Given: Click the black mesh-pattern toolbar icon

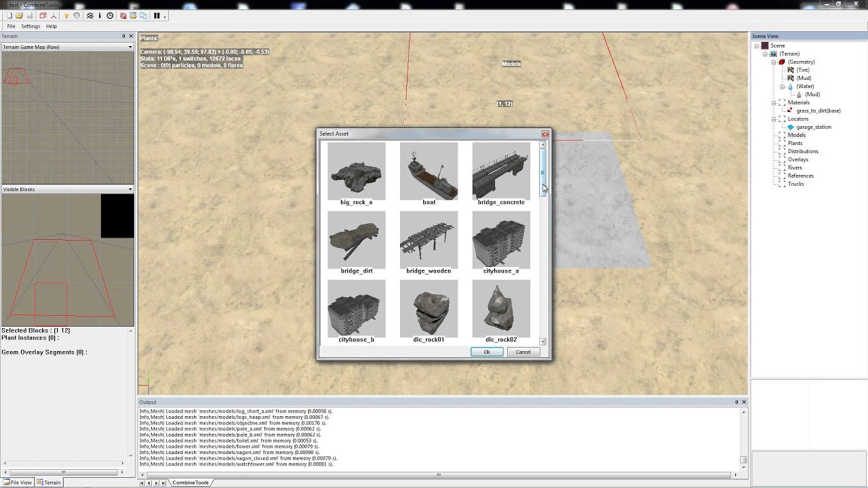Looking at the screenshot, I should [x=90, y=16].
